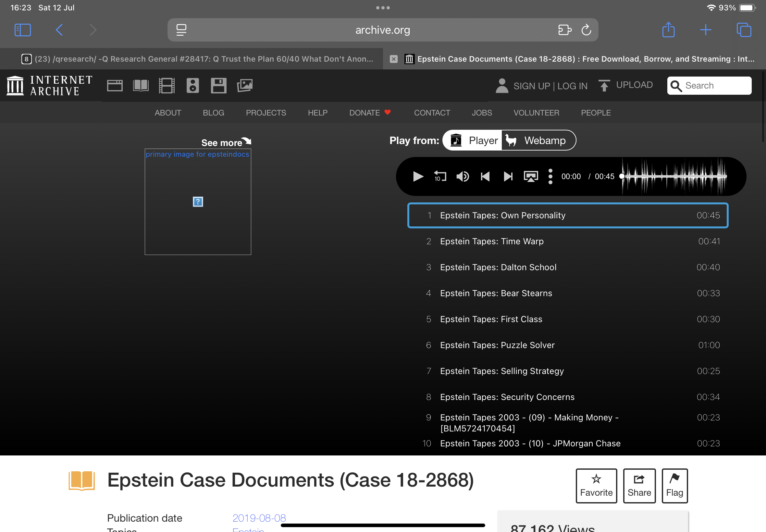The height and width of the screenshot is (532, 766).
Task: Close the Epstein Case Documents tab
Action: tap(393, 59)
